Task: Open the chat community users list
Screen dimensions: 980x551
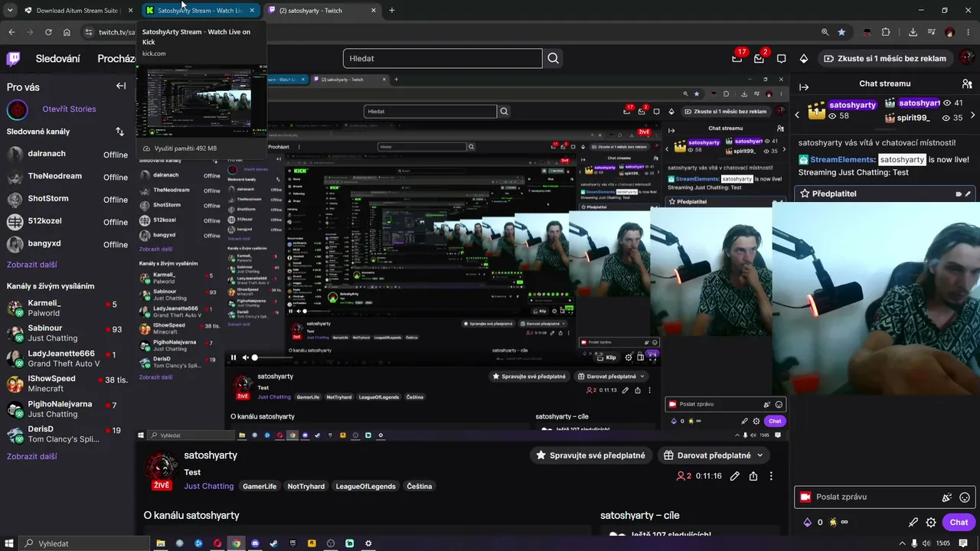Action: (967, 83)
